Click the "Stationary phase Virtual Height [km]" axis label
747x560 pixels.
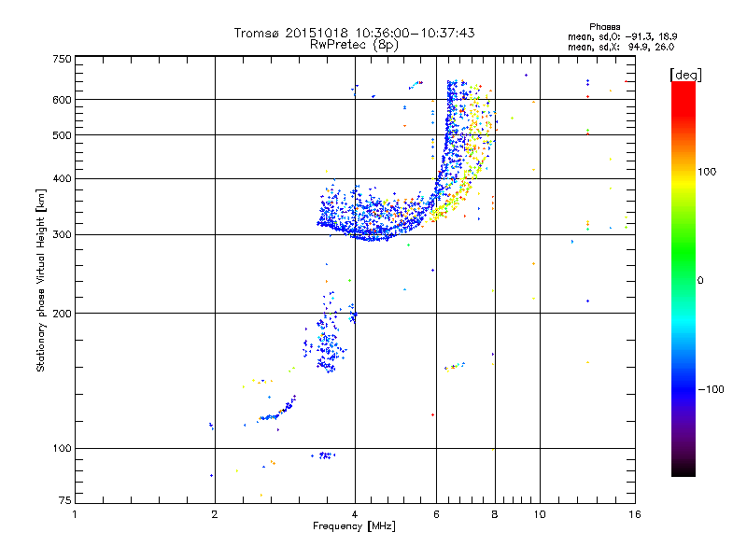pos(41,280)
